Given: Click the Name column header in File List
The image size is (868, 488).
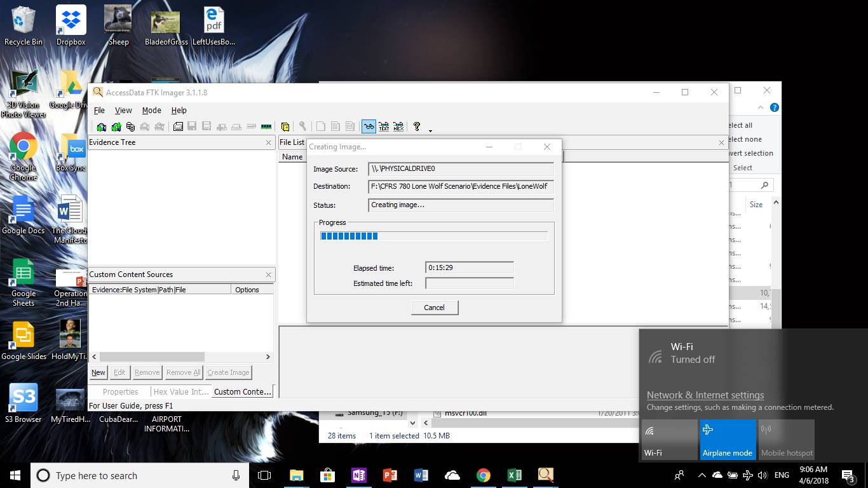Looking at the screenshot, I should tap(292, 157).
